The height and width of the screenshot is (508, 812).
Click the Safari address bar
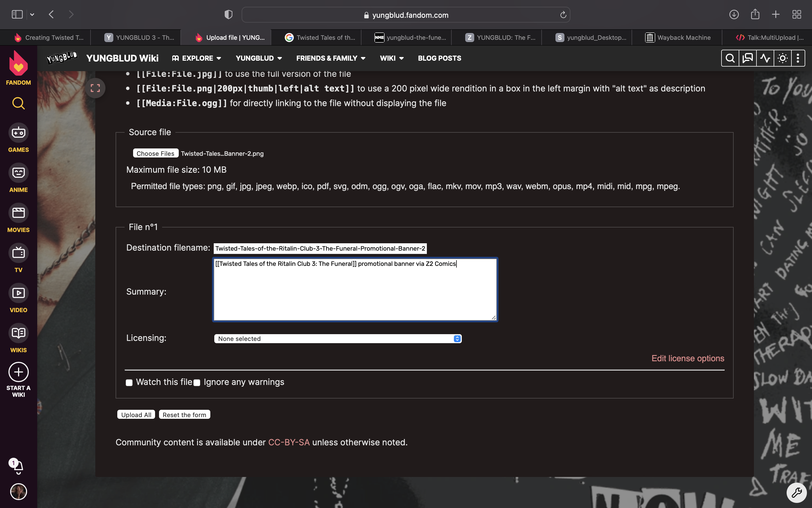[x=406, y=15]
